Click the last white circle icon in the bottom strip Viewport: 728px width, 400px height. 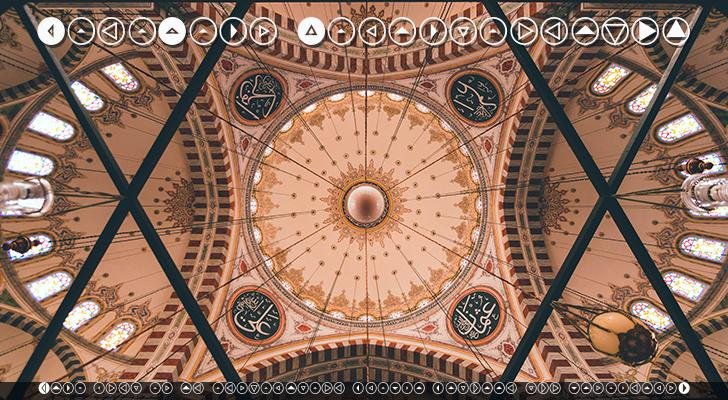click(684, 388)
